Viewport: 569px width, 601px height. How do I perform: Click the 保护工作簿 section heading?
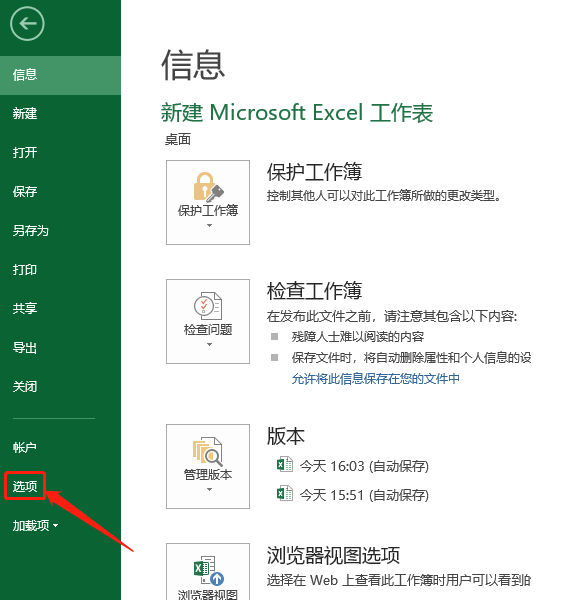click(x=315, y=172)
